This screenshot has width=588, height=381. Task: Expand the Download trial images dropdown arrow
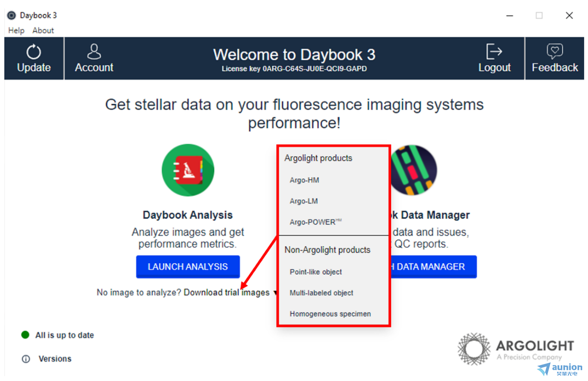(x=275, y=293)
